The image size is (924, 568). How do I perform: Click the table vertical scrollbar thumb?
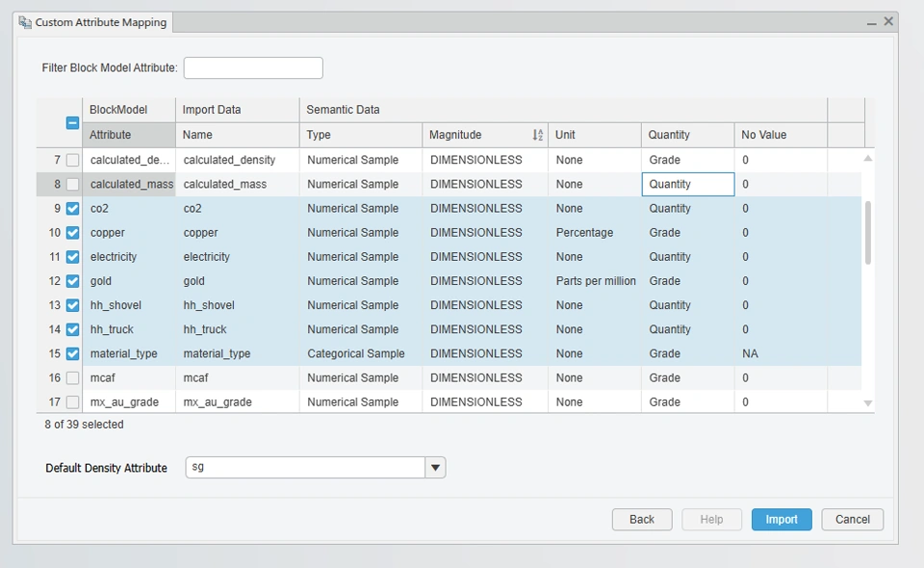tap(868, 232)
